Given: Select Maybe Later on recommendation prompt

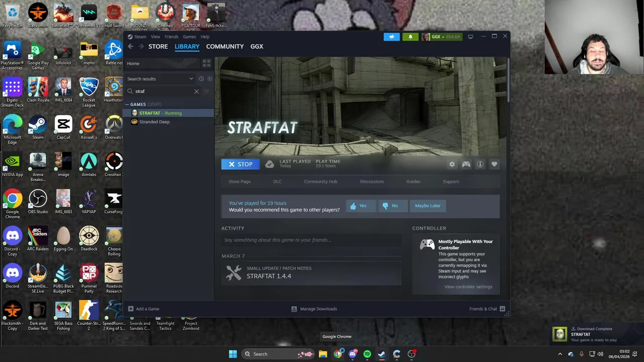Looking at the screenshot, I should [428, 206].
